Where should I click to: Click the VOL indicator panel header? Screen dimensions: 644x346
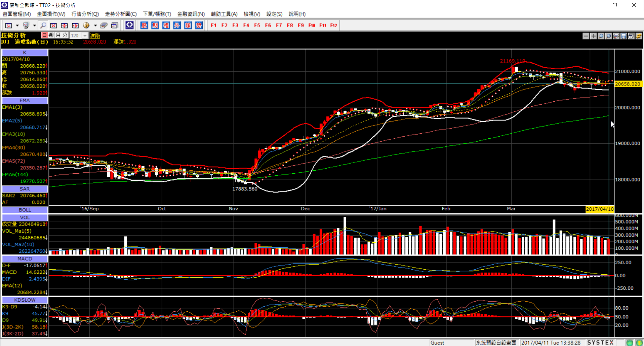[25, 218]
